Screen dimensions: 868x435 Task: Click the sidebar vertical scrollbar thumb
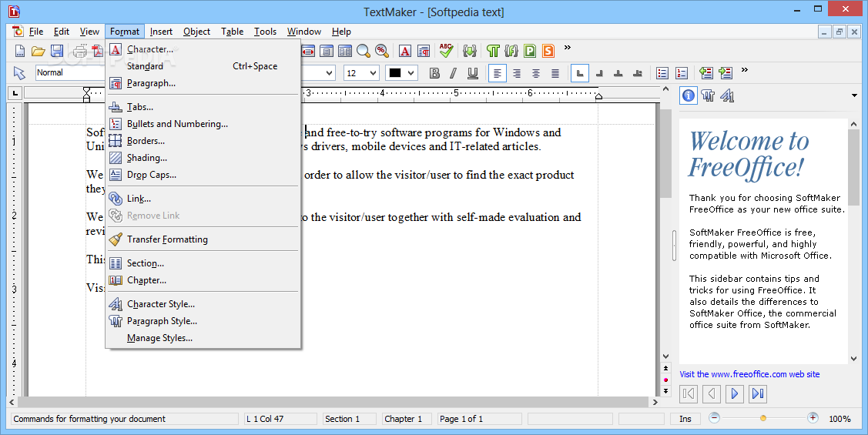(853, 167)
